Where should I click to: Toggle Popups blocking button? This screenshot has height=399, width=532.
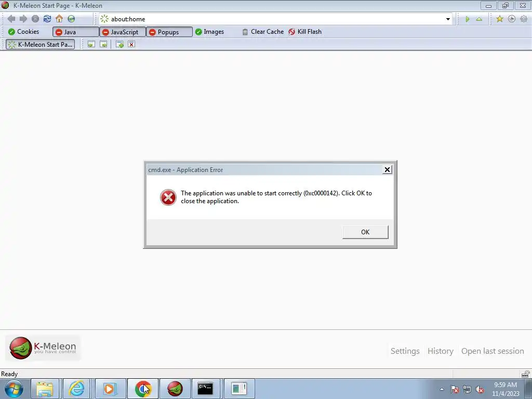[169, 32]
